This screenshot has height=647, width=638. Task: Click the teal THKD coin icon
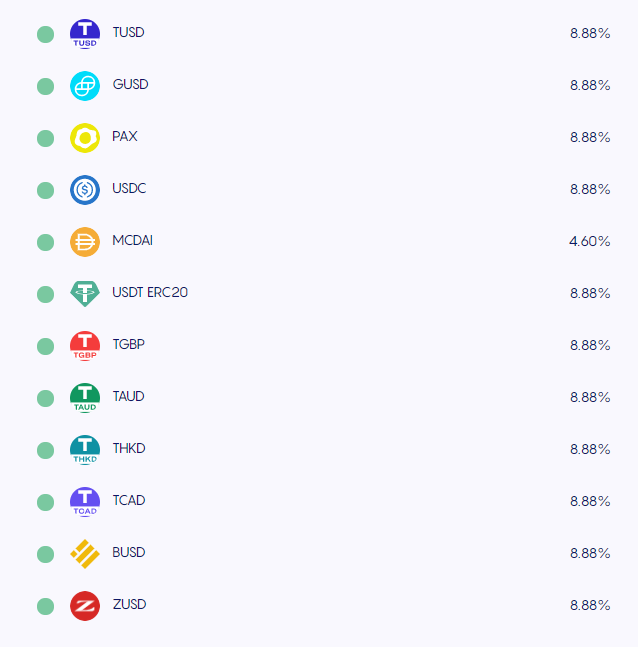tap(85, 450)
